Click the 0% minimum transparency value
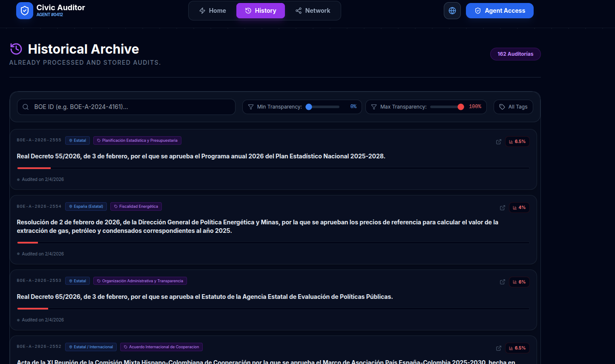This screenshot has height=364, width=615. pos(353,107)
